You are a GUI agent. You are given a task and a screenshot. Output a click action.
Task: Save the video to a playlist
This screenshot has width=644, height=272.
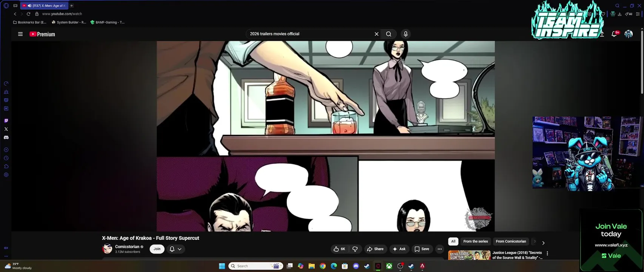[422, 249]
